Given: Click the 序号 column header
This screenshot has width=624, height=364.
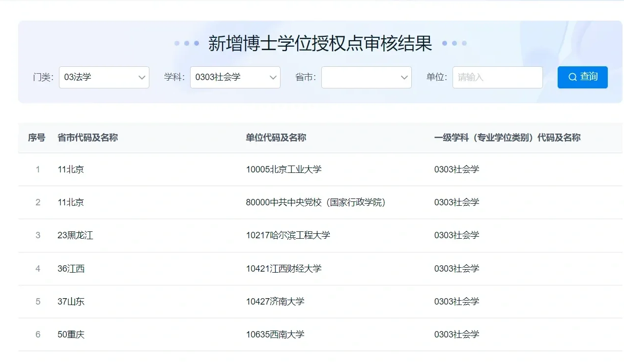Looking at the screenshot, I should [36, 138].
